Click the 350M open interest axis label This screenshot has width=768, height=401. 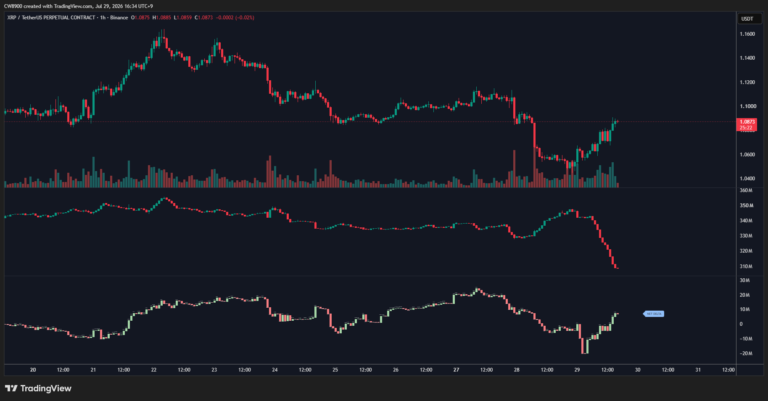pos(746,206)
